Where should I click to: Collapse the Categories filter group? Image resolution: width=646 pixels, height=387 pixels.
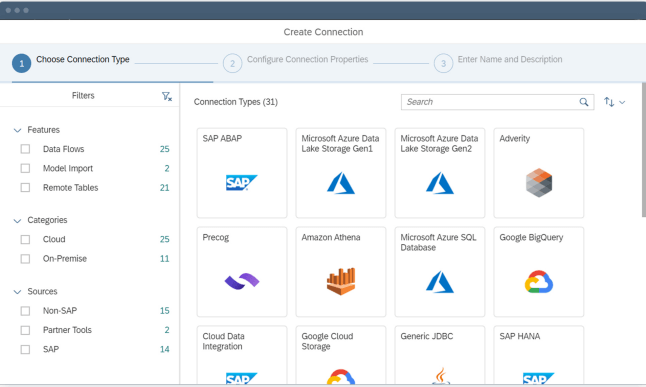17,220
